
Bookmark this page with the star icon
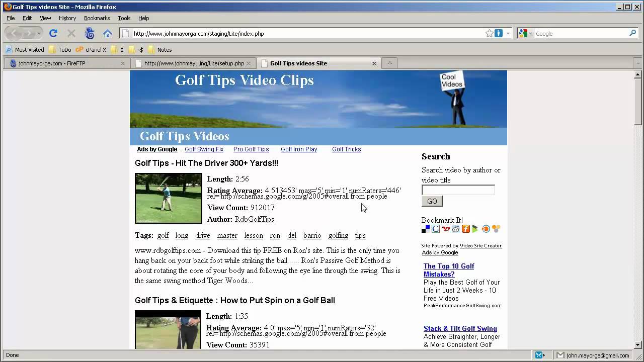coord(489,33)
